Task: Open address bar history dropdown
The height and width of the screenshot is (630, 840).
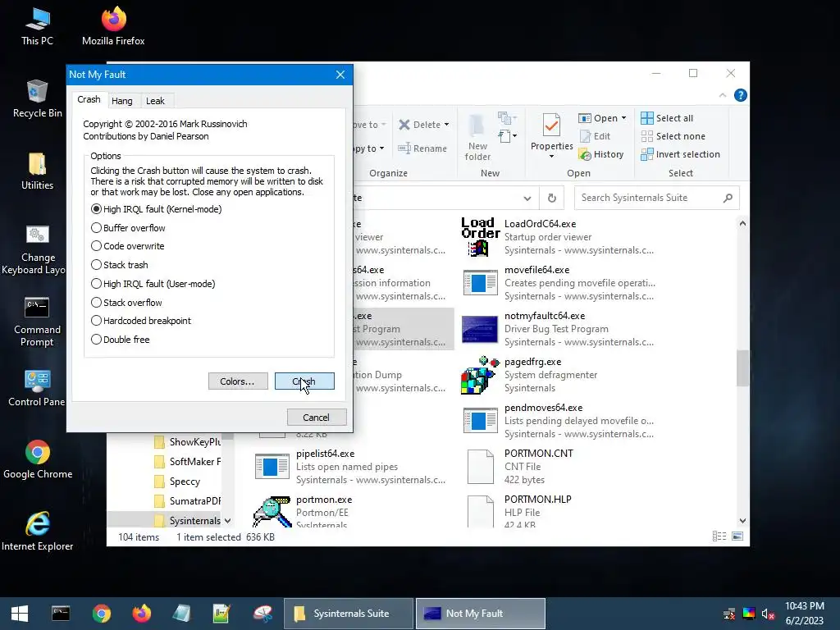Action: [527, 199]
